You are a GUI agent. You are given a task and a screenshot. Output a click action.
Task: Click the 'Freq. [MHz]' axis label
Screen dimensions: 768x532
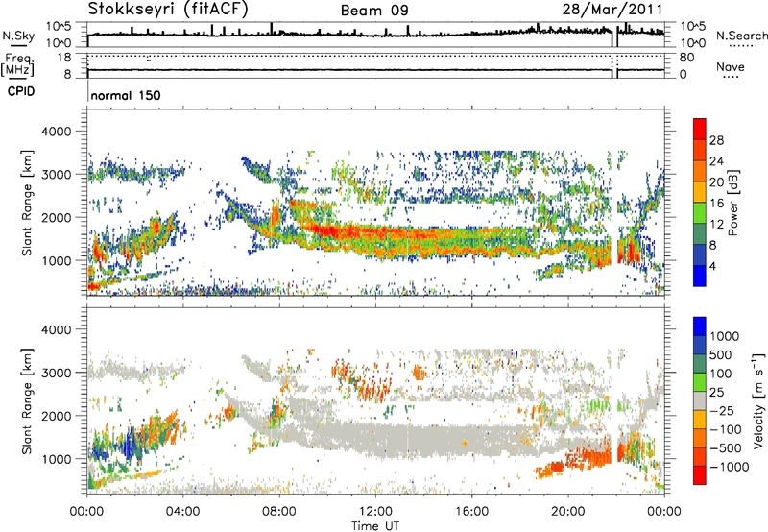coord(18,65)
